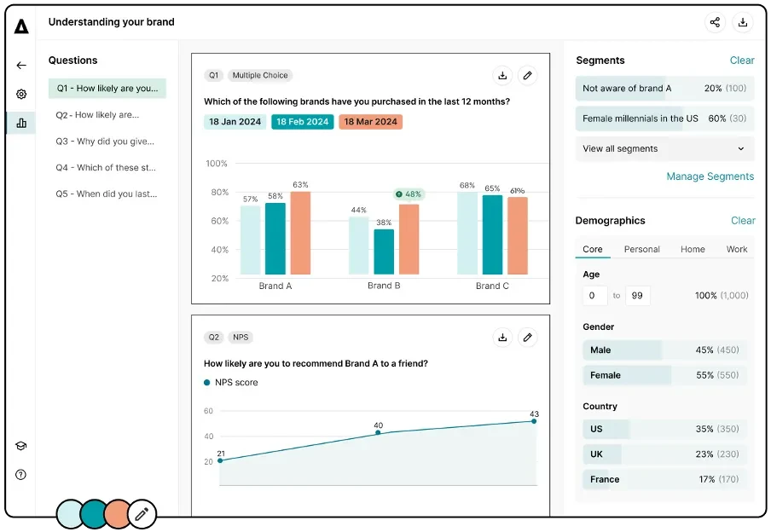Toggle the Male gender filter
This screenshot has width=771, height=532.
click(622, 350)
